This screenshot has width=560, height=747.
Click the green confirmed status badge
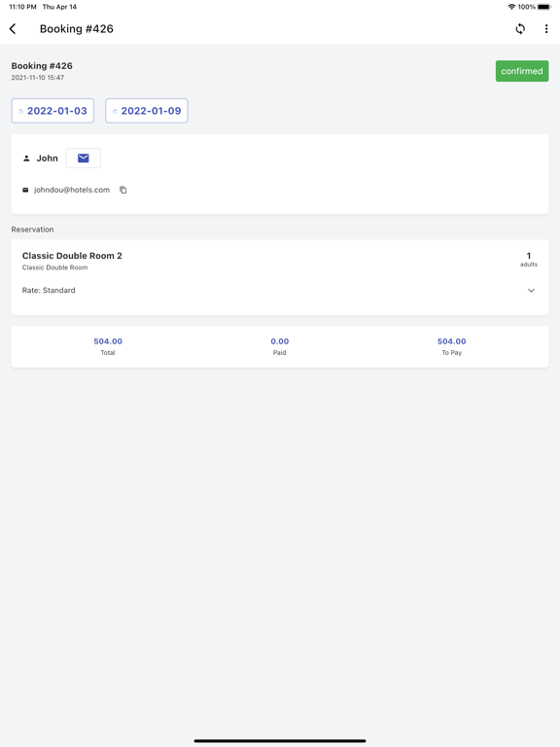[x=522, y=71]
